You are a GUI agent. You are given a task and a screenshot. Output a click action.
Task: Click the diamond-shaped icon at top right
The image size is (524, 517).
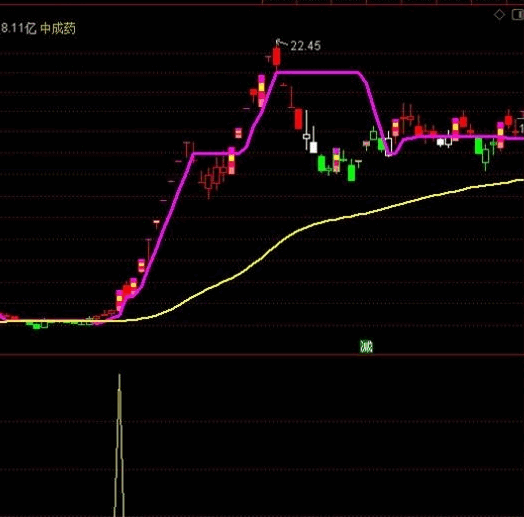click(499, 15)
